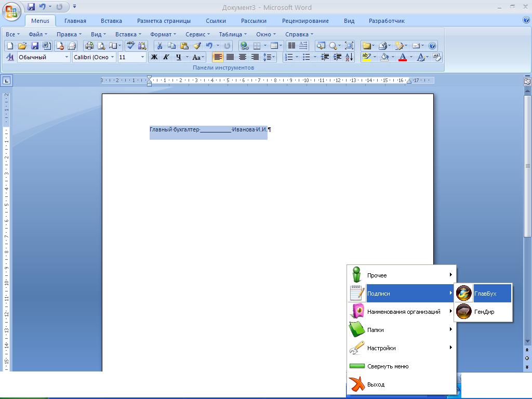The image size is (532, 399).
Task: Open the Разметка страницы ribbon tab
Action: [164, 21]
